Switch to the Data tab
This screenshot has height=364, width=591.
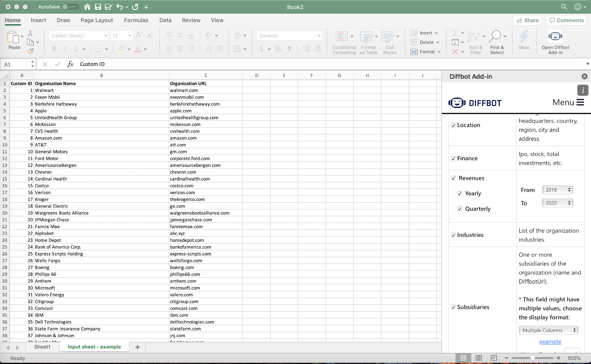pyautogui.click(x=165, y=20)
